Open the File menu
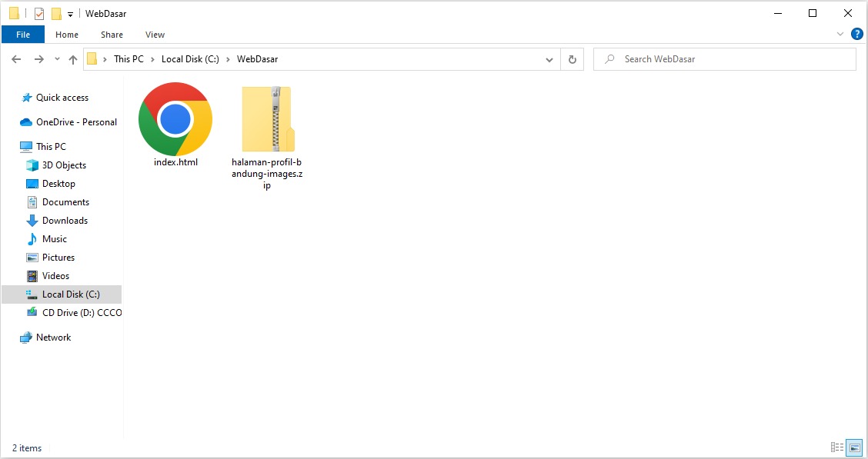The width and height of the screenshot is (868, 459). (23, 35)
